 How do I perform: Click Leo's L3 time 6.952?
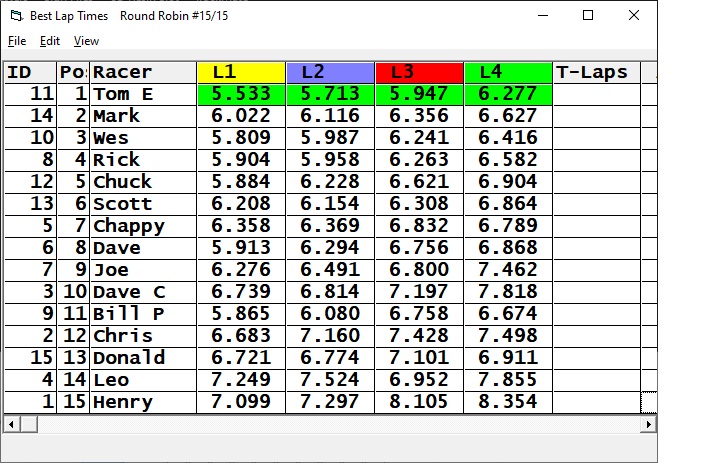tap(419, 380)
